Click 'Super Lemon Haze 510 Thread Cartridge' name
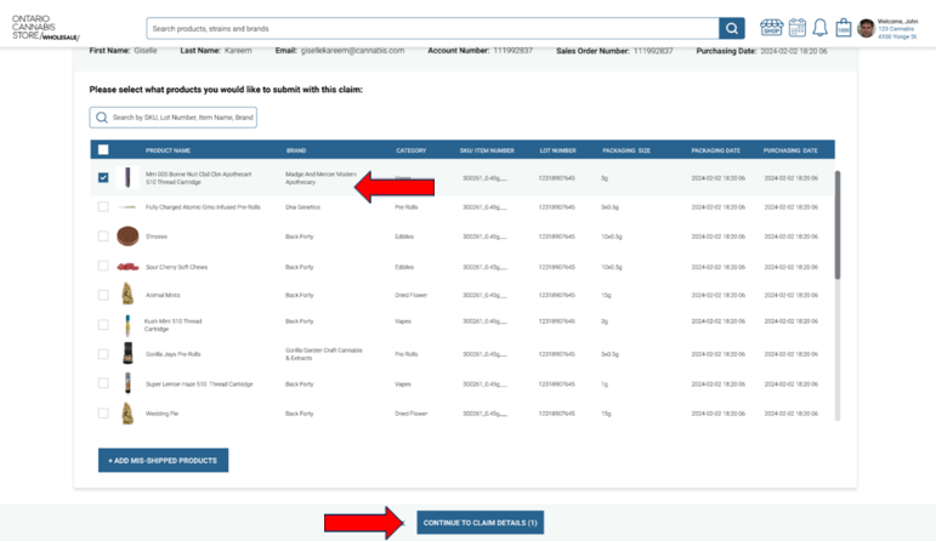Image resolution: width=936 pixels, height=542 pixels. click(199, 384)
